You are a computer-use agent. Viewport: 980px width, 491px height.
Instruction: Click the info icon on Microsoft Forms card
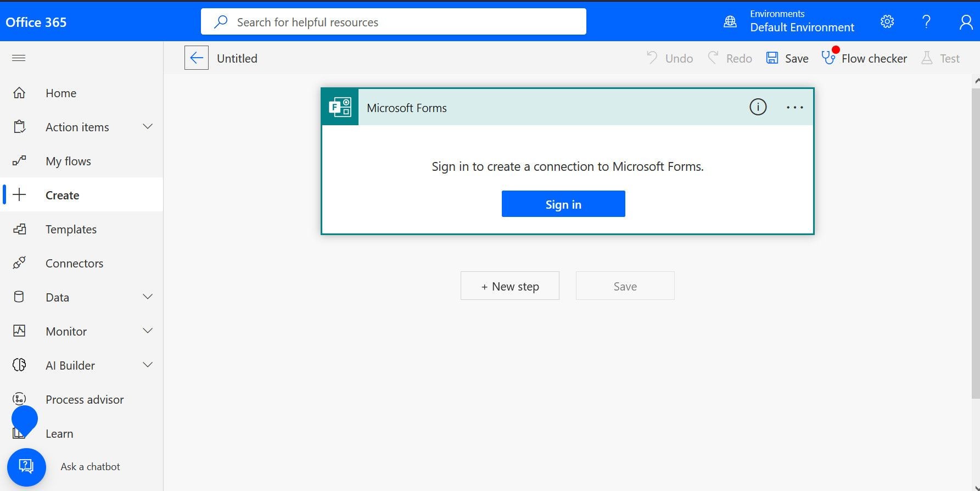click(x=758, y=107)
